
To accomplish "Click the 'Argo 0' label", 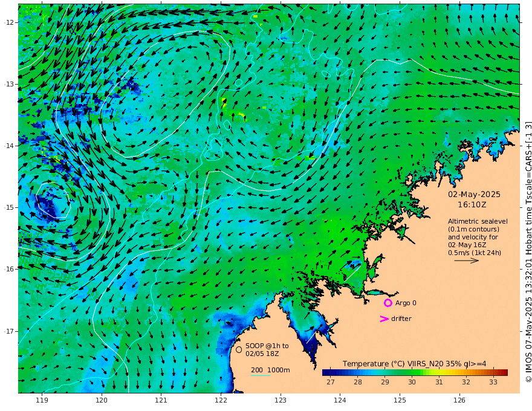I will [x=406, y=303].
